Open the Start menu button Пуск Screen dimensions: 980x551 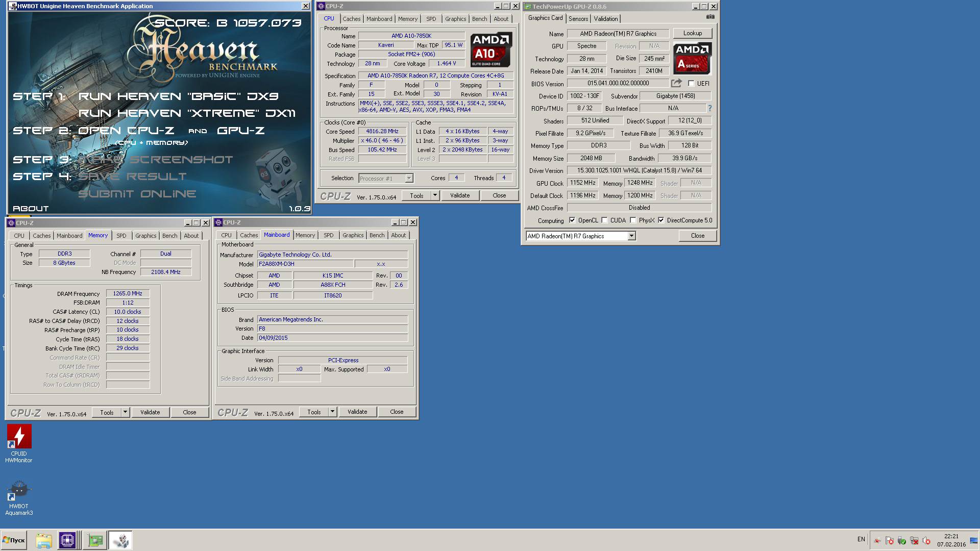14,540
